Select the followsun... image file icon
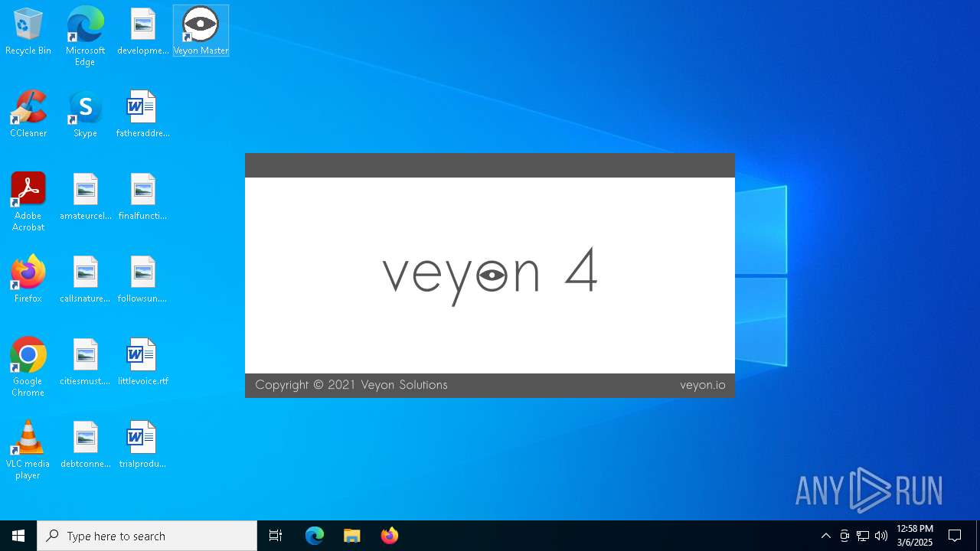Viewport: 980px width, 551px height. [x=142, y=279]
